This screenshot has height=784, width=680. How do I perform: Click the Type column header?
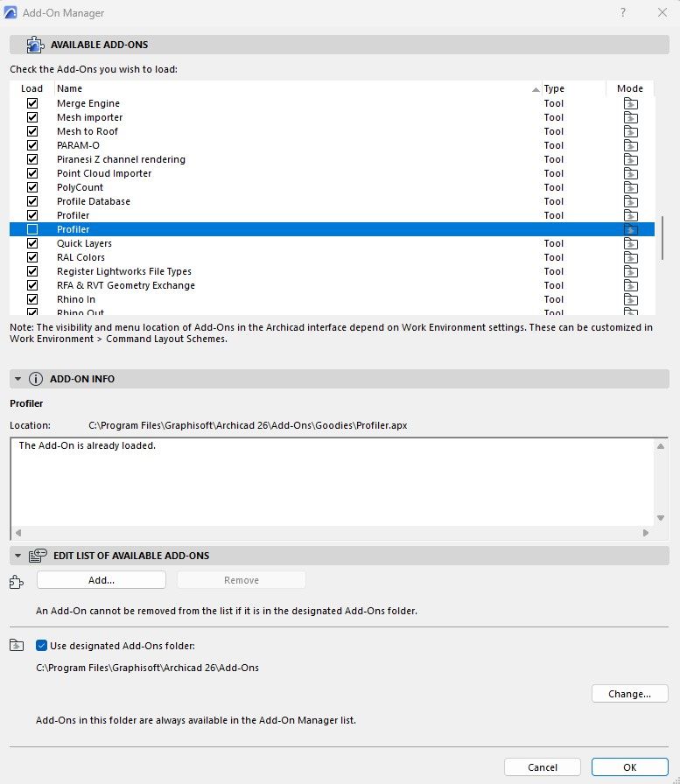(553, 88)
